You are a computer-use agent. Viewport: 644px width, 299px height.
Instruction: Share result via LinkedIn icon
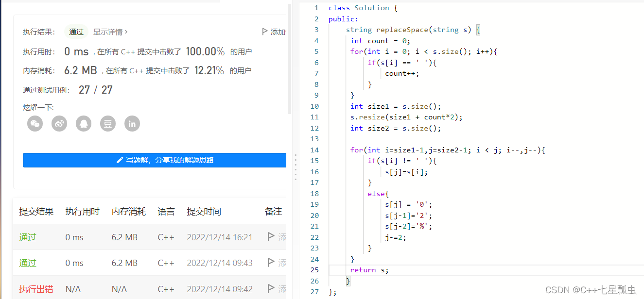[x=132, y=124]
